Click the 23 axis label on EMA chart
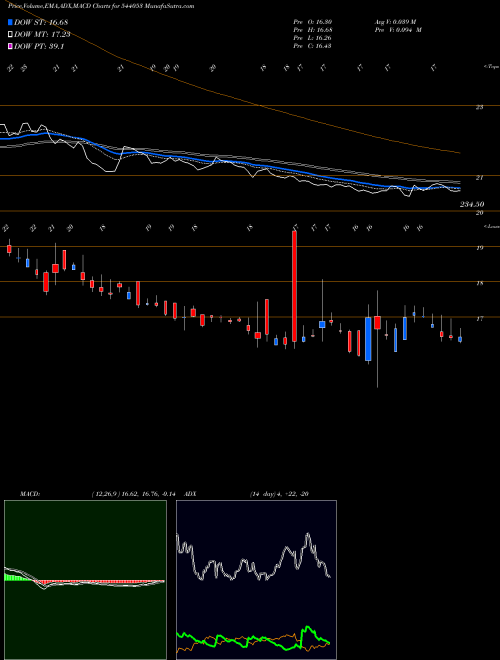The height and width of the screenshot is (660, 500). point(479,107)
